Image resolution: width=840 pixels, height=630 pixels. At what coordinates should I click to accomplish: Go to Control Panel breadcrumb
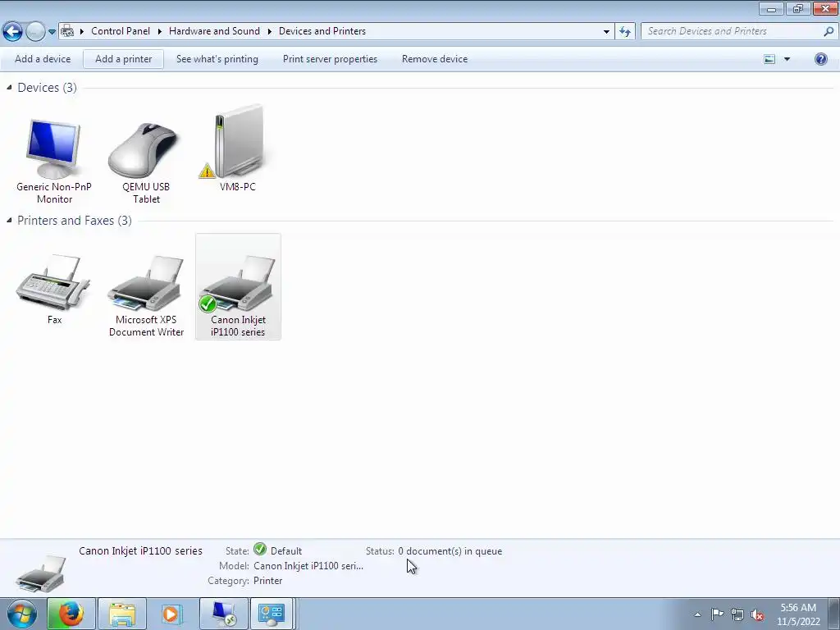tap(121, 31)
